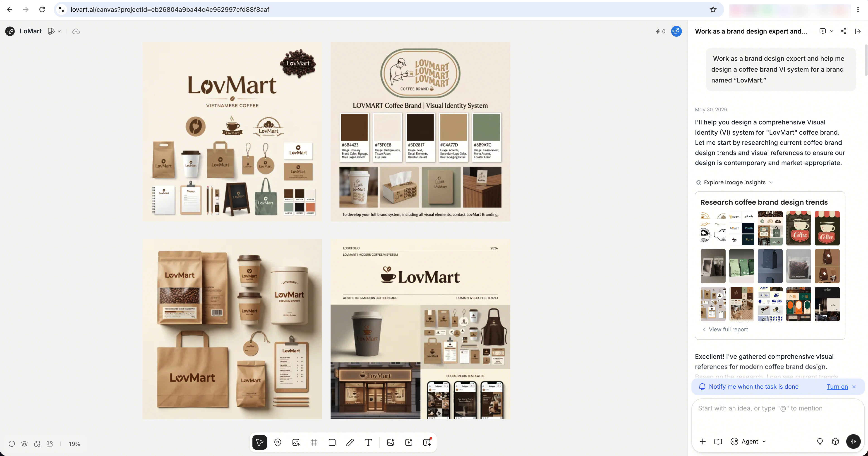Dismiss the notify banner with X

click(854, 386)
